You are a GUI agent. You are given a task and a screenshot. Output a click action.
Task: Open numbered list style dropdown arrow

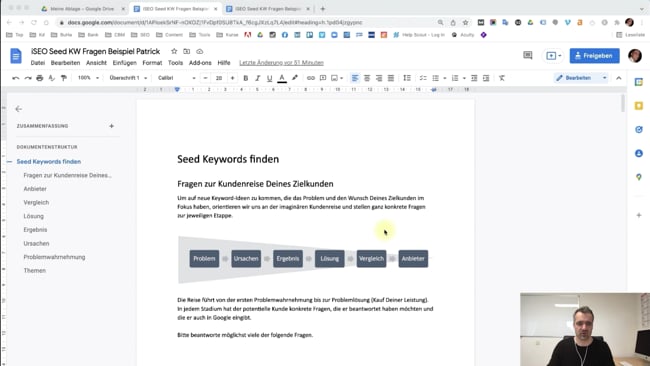pos(464,78)
